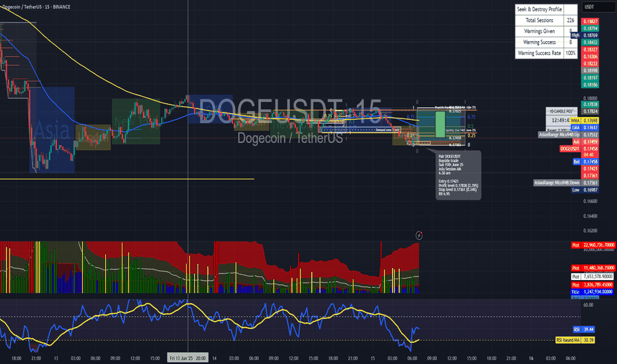Click the 0.75 fib level label
Viewport: 617px width, 364px height.
(471, 117)
